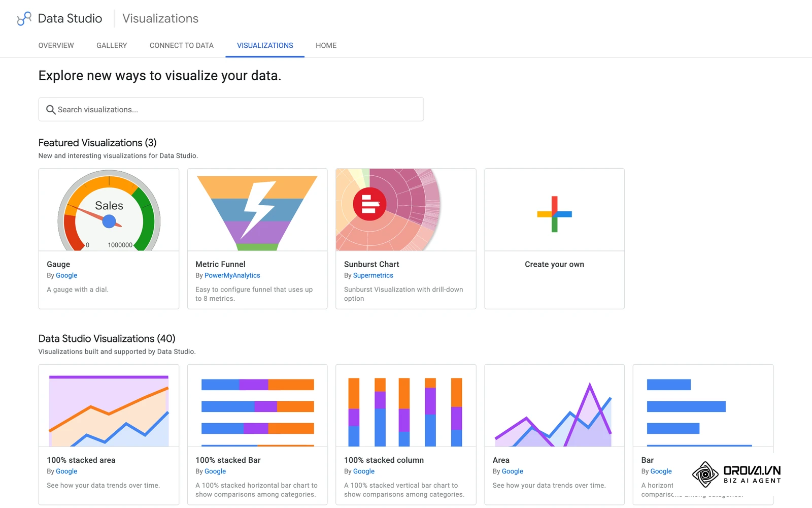The height and width of the screenshot is (508, 812).
Task: Open Google link under Area
Action: pyautogui.click(x=513, y=471)
